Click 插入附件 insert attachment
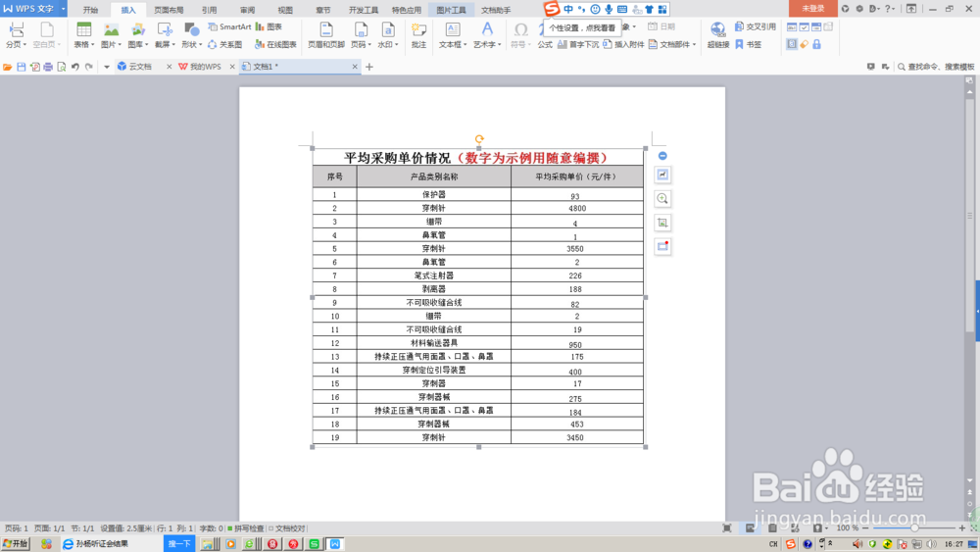 (623, 44)
